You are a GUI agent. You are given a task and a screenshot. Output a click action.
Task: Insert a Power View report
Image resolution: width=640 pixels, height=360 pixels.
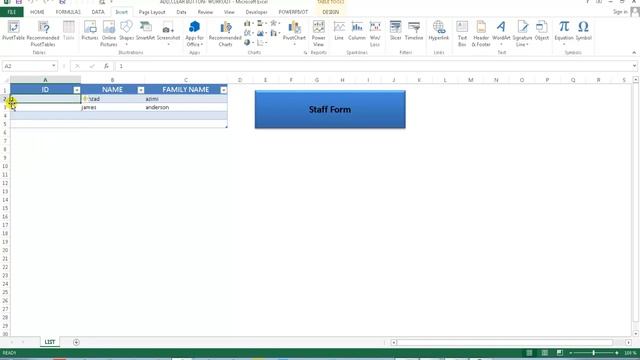318,33
